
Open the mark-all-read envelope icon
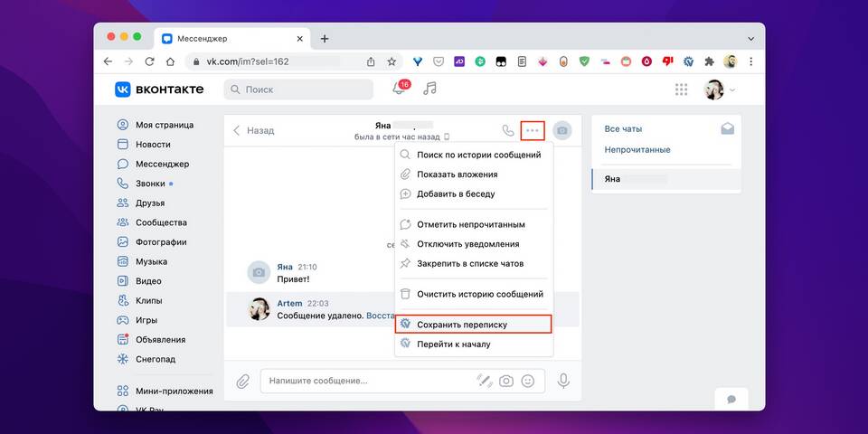[x=727, y=129]
